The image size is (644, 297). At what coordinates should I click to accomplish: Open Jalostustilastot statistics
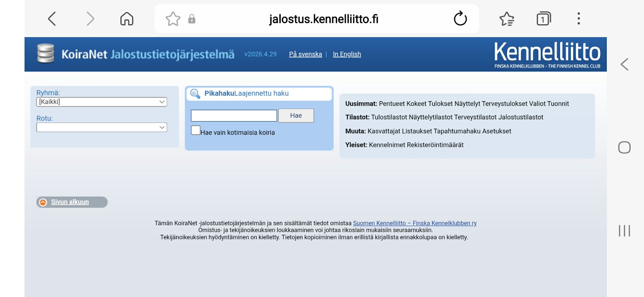coord(521,117)
